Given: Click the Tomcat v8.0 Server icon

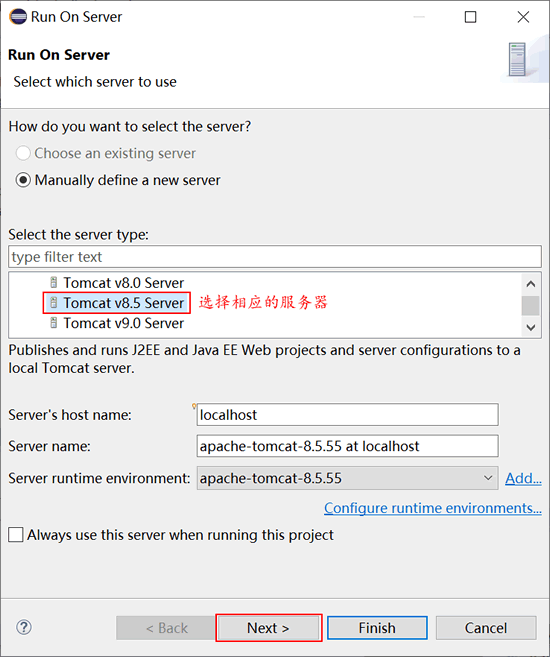Looking at the screenshot, I should [54, 282].
